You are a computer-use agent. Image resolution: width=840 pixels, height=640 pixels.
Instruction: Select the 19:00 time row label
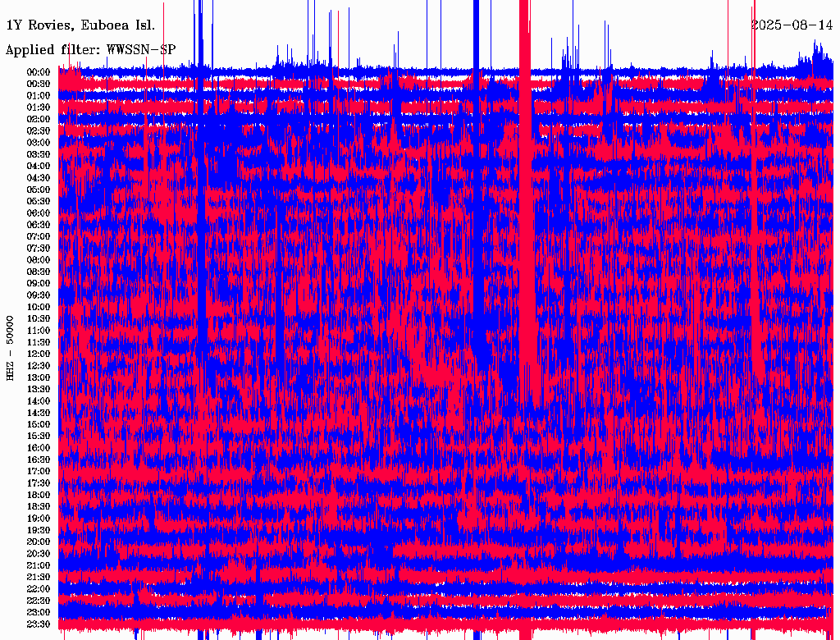coord(39,519)
